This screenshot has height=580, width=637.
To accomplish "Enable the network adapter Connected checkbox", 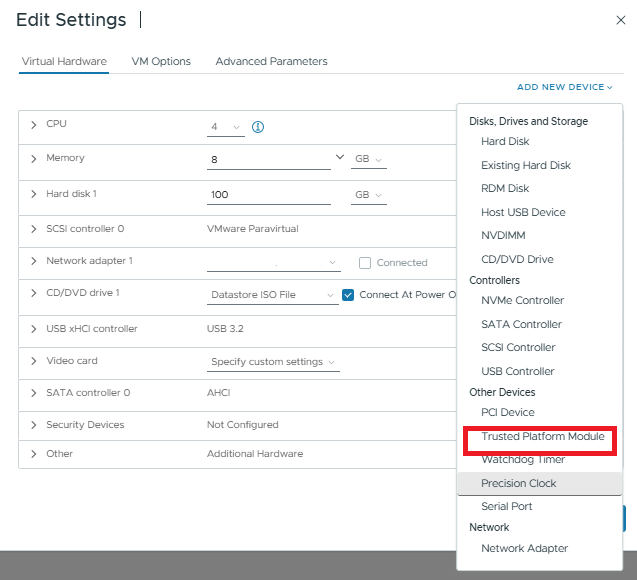I will point(366,263).
